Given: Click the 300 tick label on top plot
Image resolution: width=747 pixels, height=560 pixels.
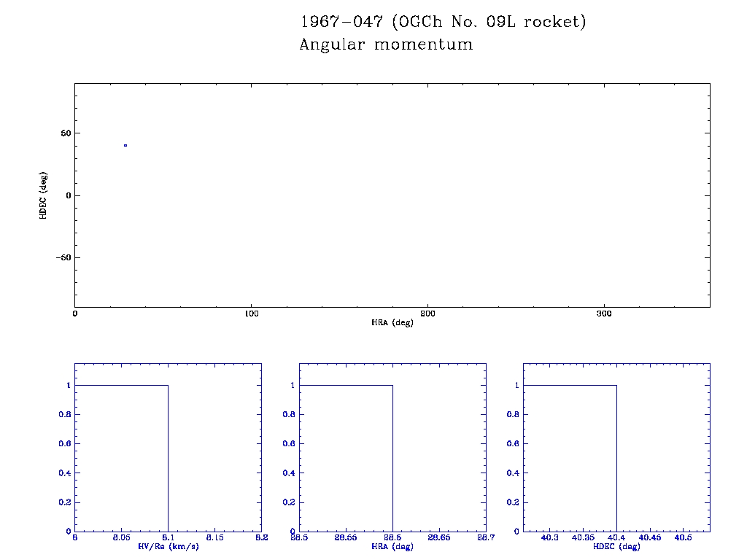Looking at the screenshot, I should click(604, 314).
